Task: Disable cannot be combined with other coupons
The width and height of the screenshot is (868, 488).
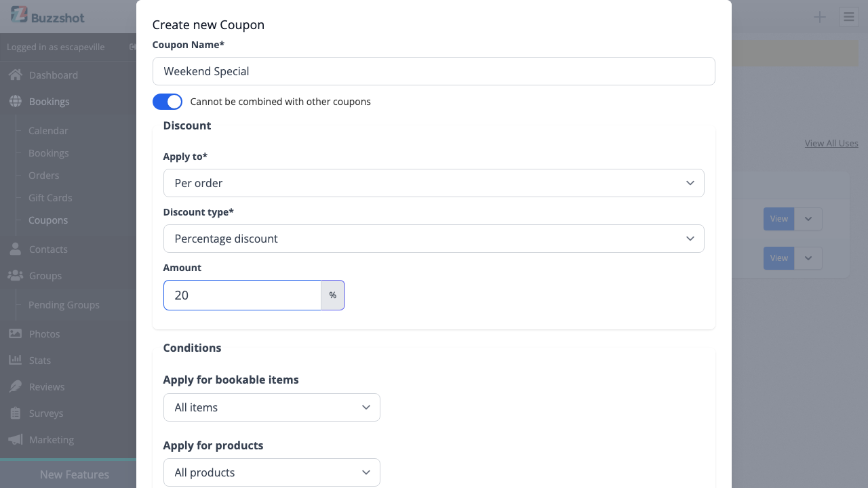Action: (x=167, y=101)
